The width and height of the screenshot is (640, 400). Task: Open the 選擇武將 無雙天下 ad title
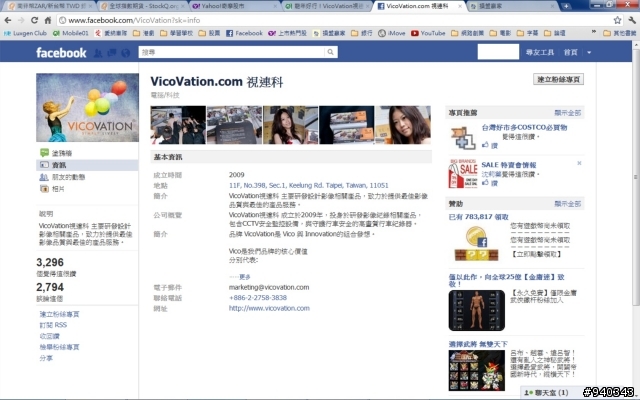(478, 344)
